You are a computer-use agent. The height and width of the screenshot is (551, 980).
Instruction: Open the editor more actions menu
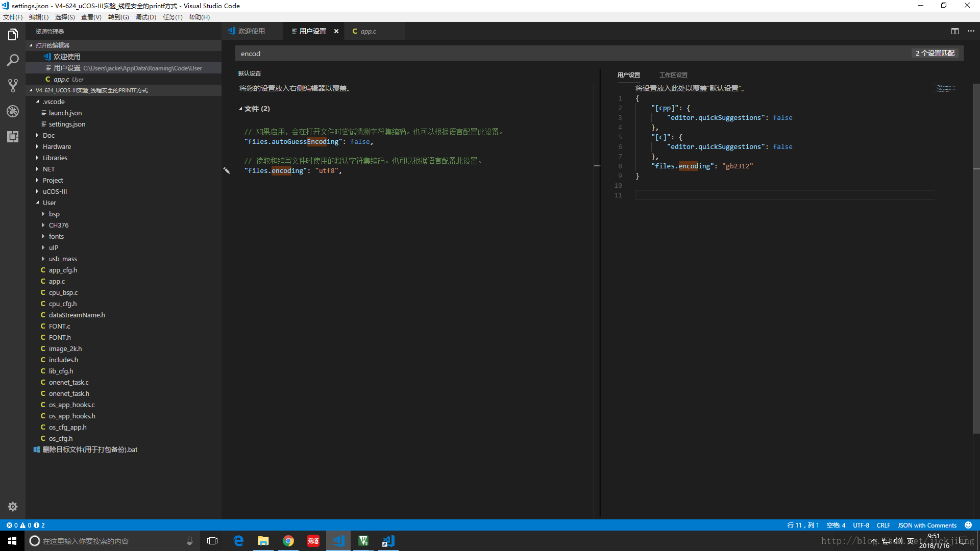[971, 31]
